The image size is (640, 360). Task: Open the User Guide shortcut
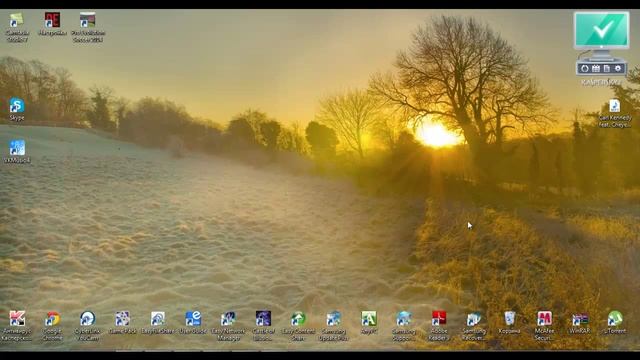click(x=193, y=322)
